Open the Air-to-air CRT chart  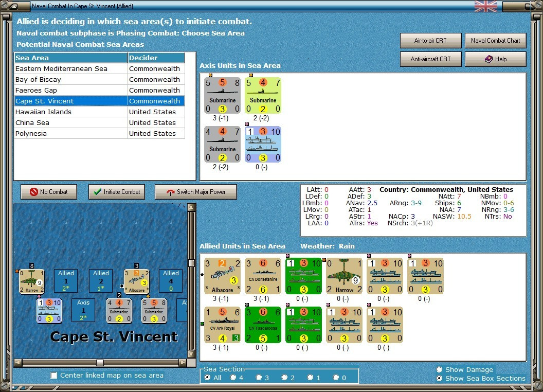tap(430, 41)
